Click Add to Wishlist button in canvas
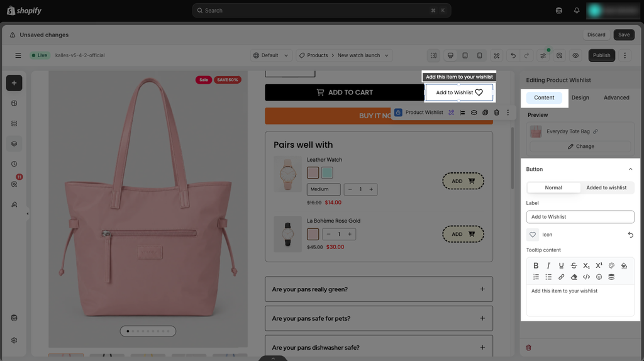Image resolution: width=644 pixels, height=361 pixels. [459, 92]
